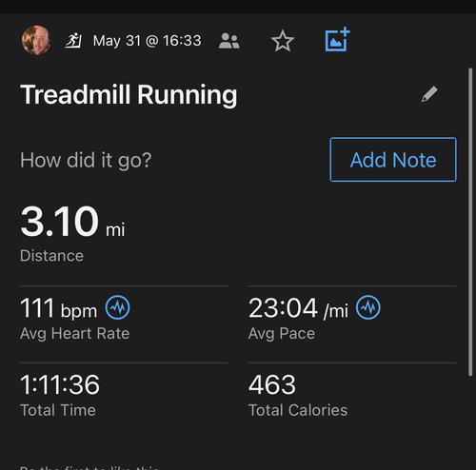Select the 1:11:36 total time value
Viewport: 476px width, 470px height.
tap(60, 384)
